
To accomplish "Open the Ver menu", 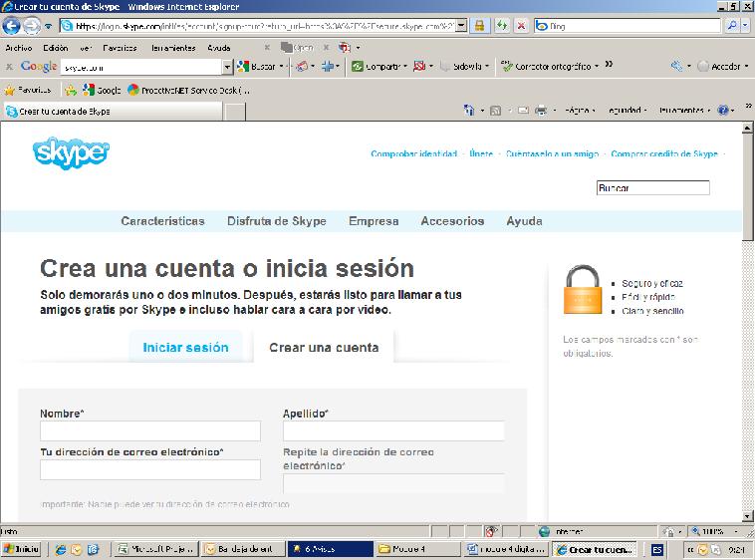I will (86, 48).
